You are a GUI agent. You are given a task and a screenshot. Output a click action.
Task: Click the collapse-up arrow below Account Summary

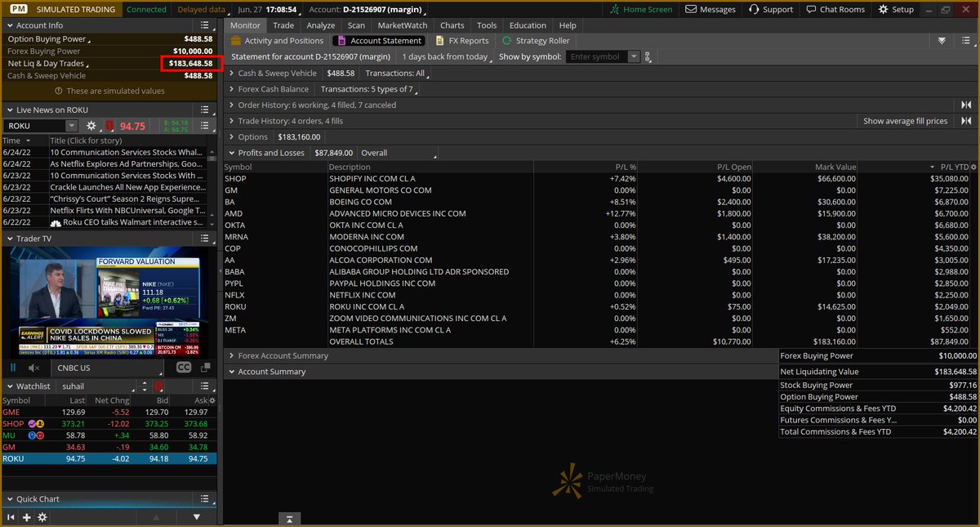(x=289, y=519)
